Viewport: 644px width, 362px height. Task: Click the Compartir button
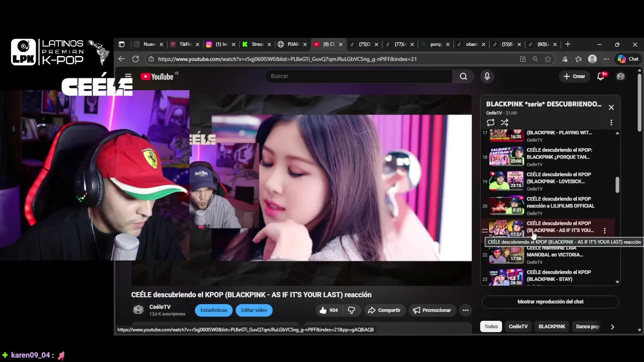click(x=384, y=310)
